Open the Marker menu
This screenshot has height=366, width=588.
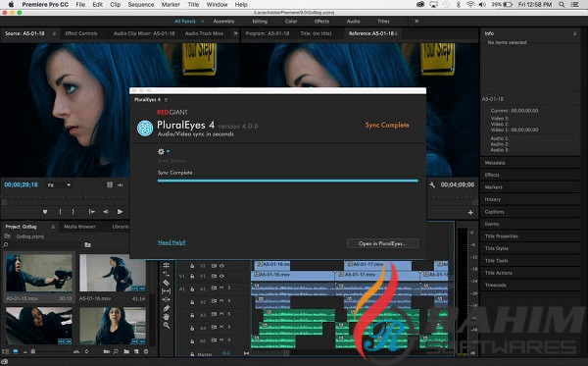[x=171, y=5]
